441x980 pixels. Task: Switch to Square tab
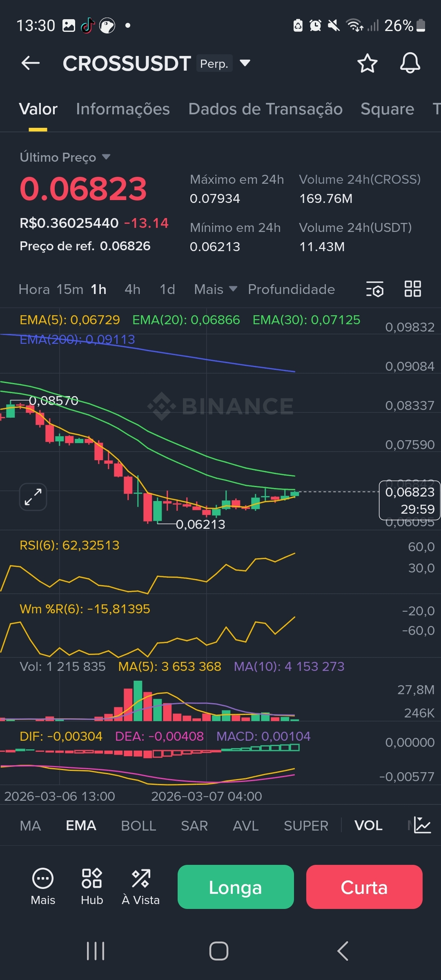388,109
